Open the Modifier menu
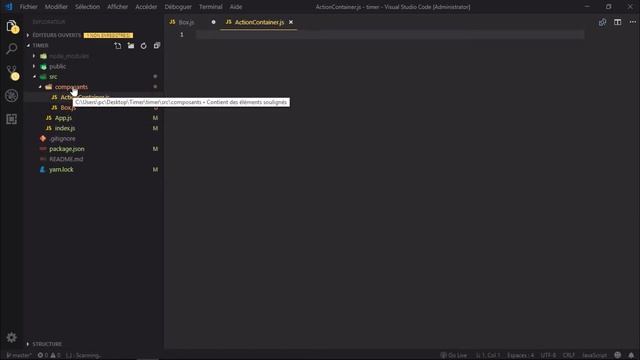Image resolution: width=640 pixels, height=360 pixels. click(56, 7)
